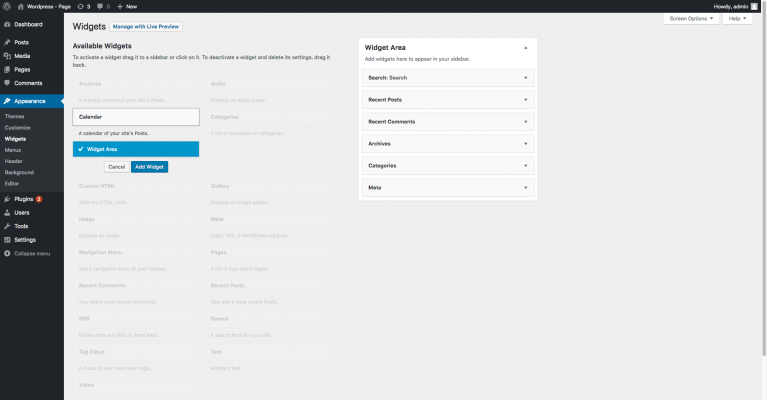This screenshot has height=400, width=767.
Task: Expand the Categories widget arrow in Widget Area
Action: tap(526, 166)
